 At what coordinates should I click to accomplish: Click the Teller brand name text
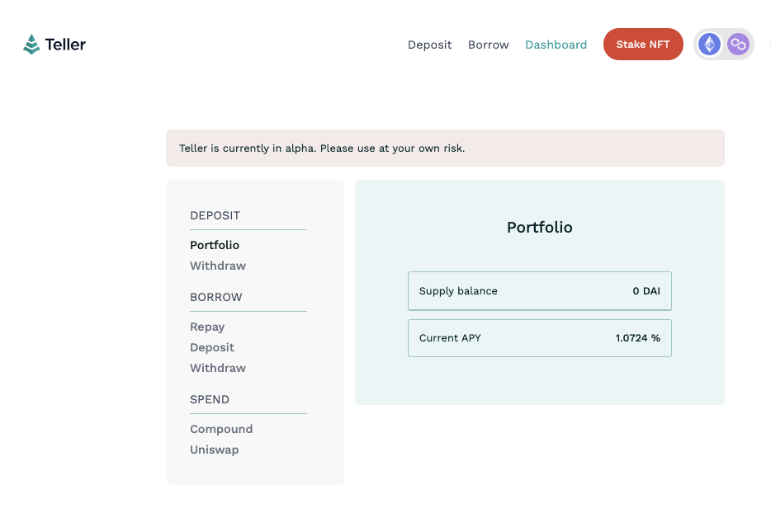tap(65, 45)
